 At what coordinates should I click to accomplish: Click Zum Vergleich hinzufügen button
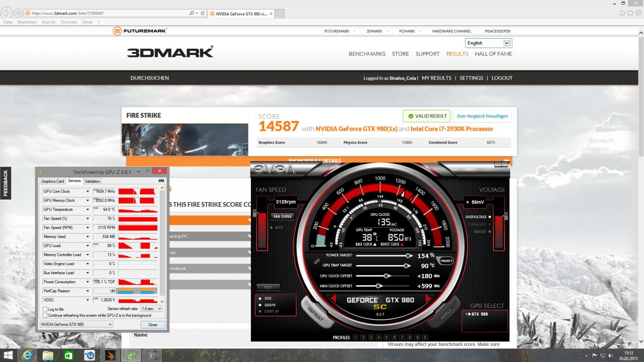click(x=482, y=116)
